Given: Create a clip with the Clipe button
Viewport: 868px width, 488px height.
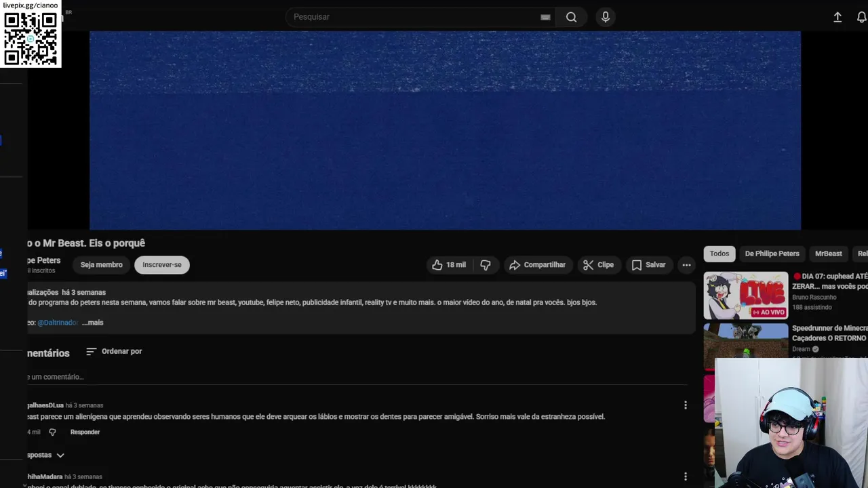Looking at the screenshot, I should coord(599,265).
